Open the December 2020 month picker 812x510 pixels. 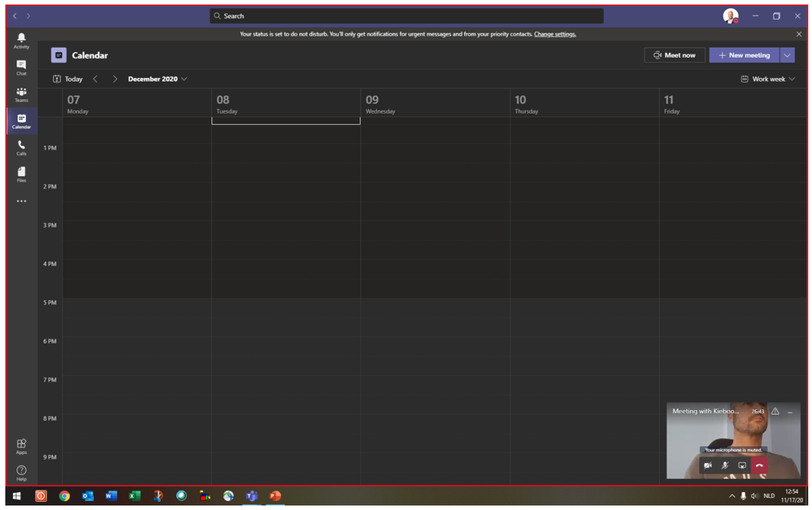click(158, 79)
